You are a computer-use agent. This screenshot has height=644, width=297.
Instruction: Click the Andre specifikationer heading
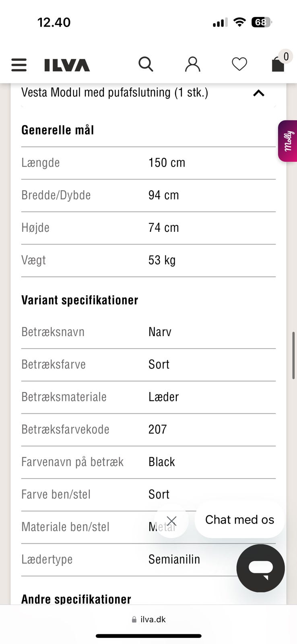76,599
